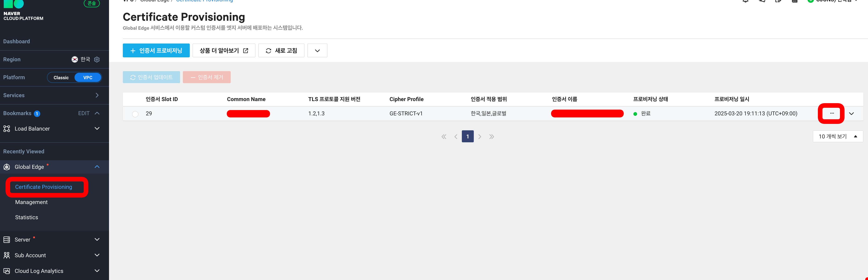This screenshot has width=868, height=280.
Task: Expand the Services menu chevron
Action: point(97,96)
